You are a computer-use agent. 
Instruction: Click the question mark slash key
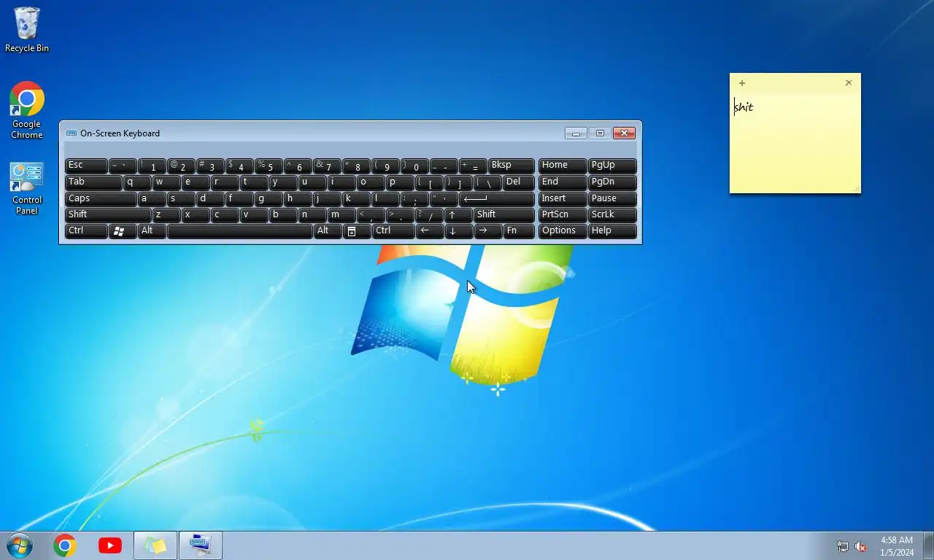click(x=430, y=215)
